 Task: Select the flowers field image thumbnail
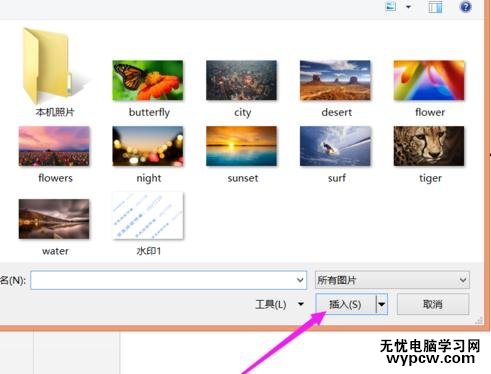click(x=54, y=146)
